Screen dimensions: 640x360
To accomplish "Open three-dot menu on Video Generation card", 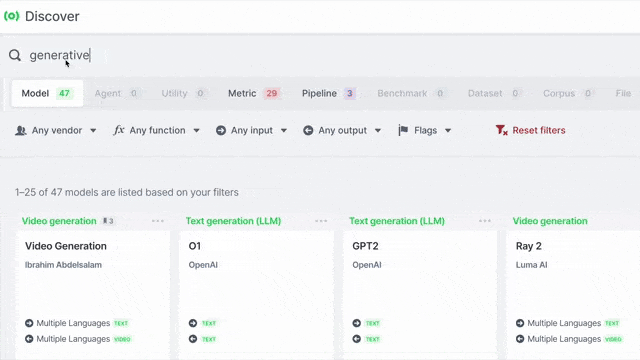I will point(158,221).
